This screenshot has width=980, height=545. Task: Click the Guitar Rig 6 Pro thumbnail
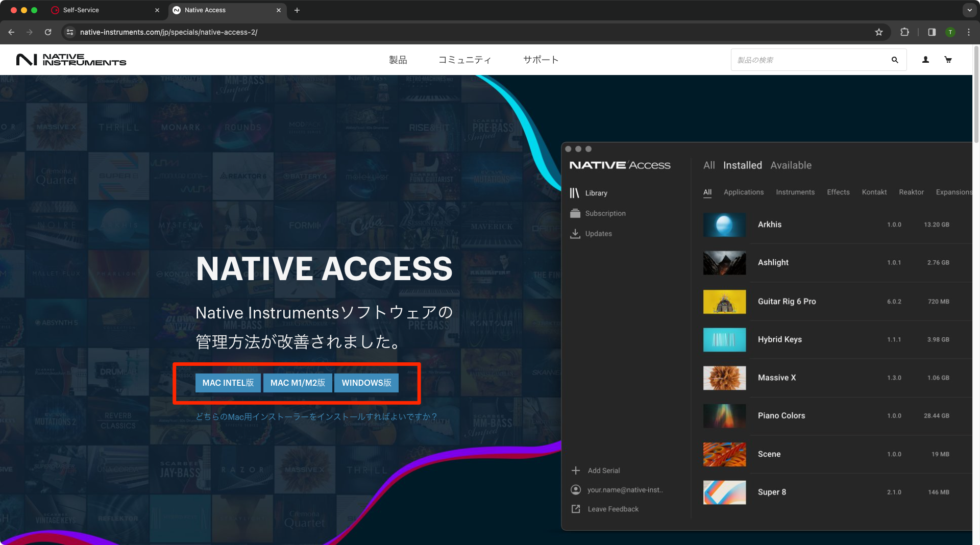[x=724, y=302]
